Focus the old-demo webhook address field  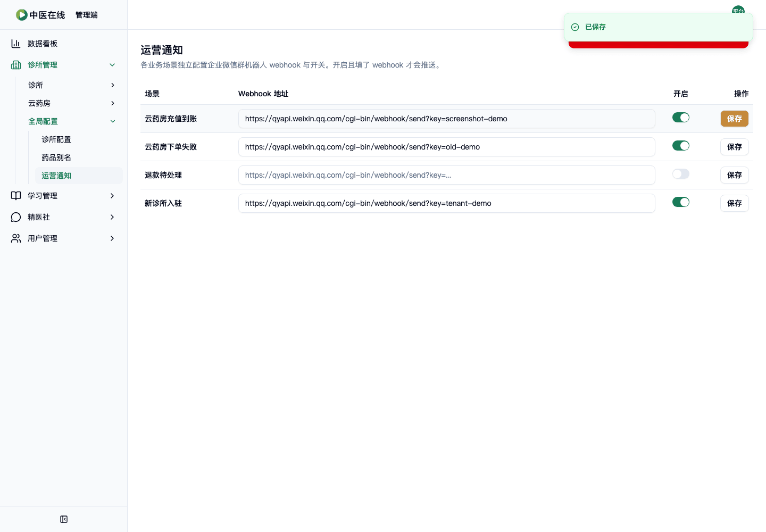pyautogui.click(x=447, y=147)
